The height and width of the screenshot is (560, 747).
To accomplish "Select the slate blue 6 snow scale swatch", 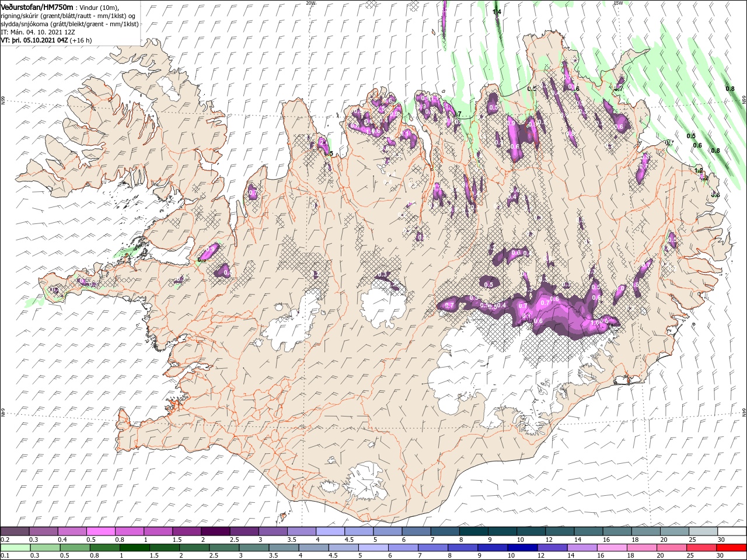I will (x=416, y=531).
